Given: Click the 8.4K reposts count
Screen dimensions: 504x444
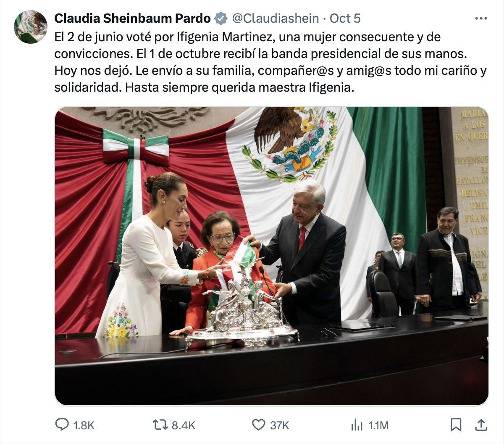Looking at the screenshot, I should pyautogui.click(x=184, y=425).
